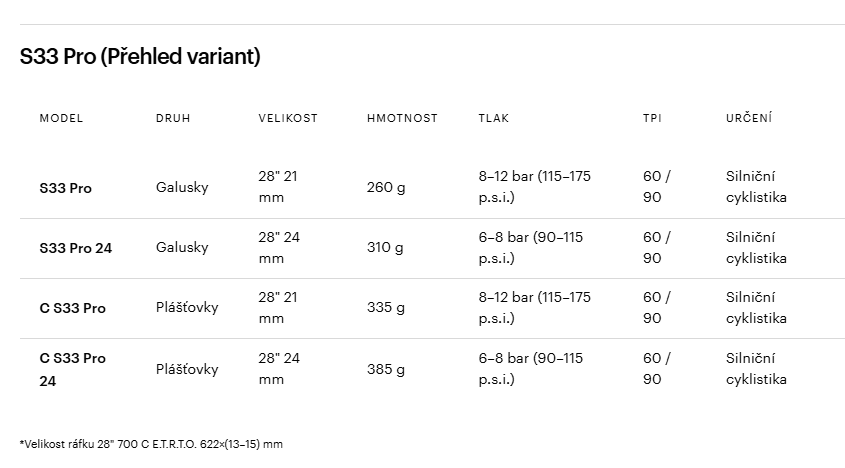This screenshot has width=845, height=468.
Task: Click the S33 Pro (Přehled variant) heading
Action: coord(140,56)
